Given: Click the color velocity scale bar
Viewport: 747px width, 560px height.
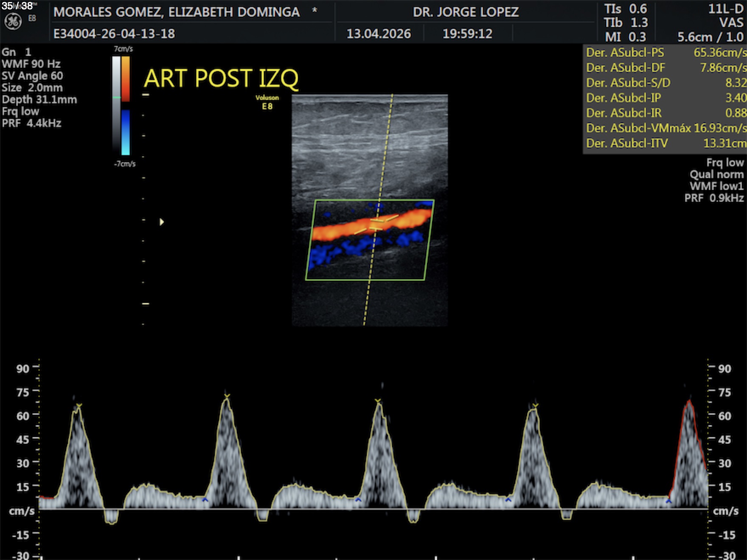Looking at the screenshot, I should point(121,106).
